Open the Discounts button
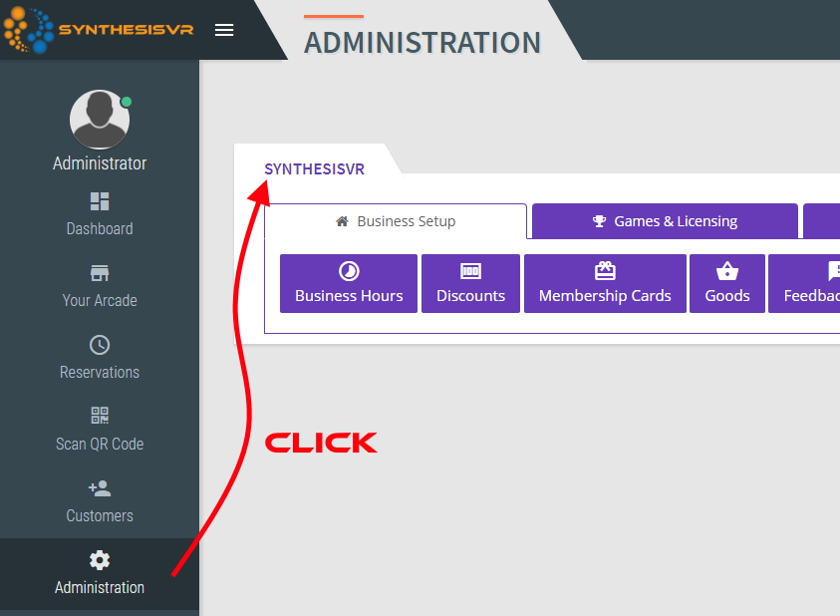This screenshot has width=840, height=616. (x=471, y=284)
